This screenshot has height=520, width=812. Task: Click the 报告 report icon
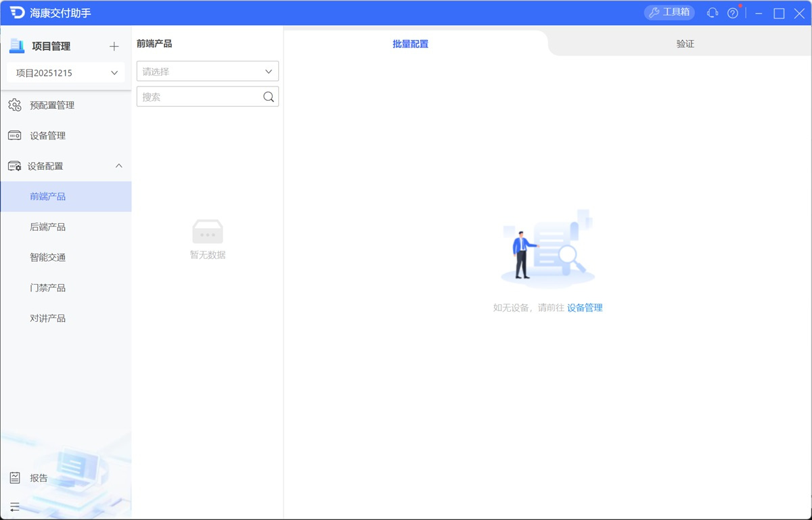coord(15,478)
